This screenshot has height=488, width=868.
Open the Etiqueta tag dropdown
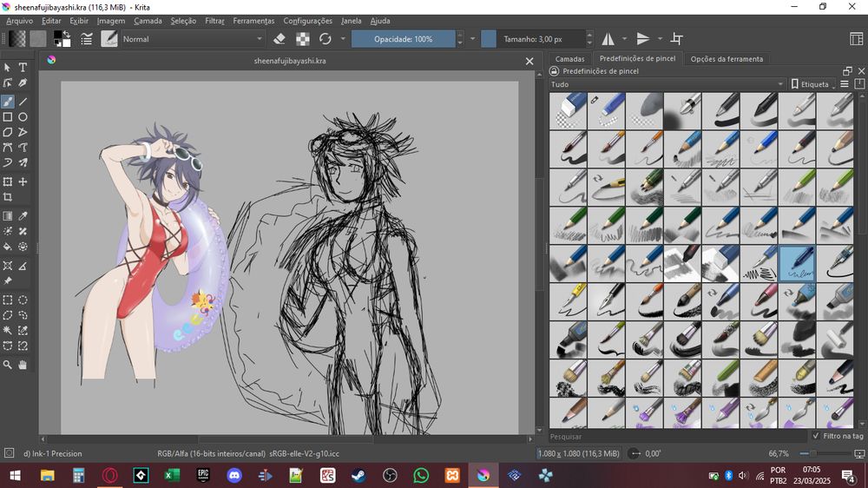click(812, 84)
